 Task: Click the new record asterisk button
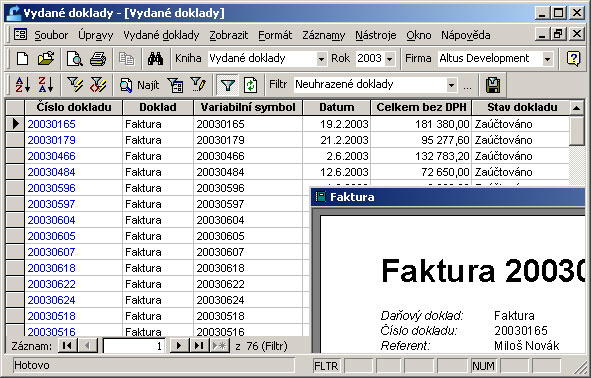(x=219, y=346)
